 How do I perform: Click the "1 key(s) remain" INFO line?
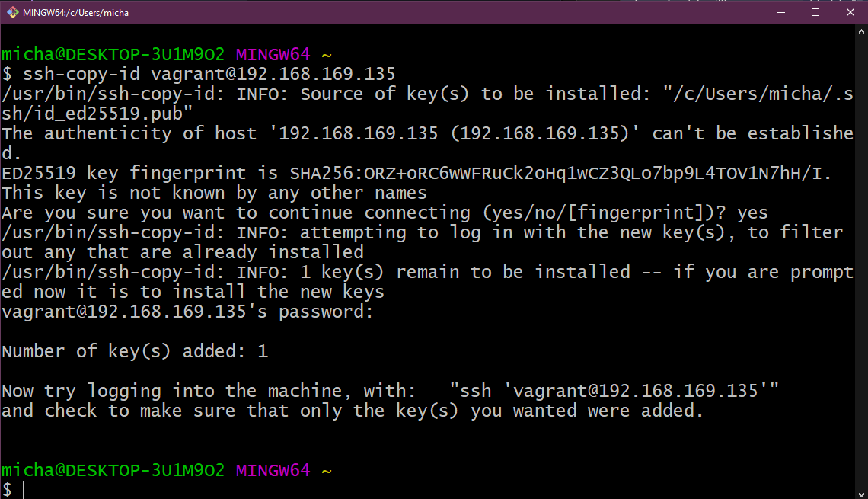(x=426, y=272)
